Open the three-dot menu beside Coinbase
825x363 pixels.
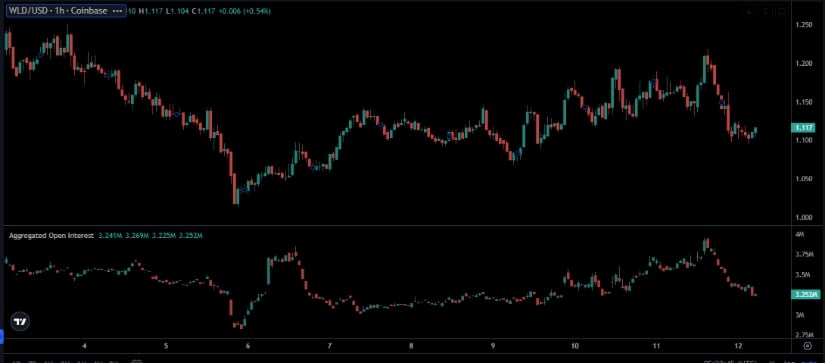117,11
